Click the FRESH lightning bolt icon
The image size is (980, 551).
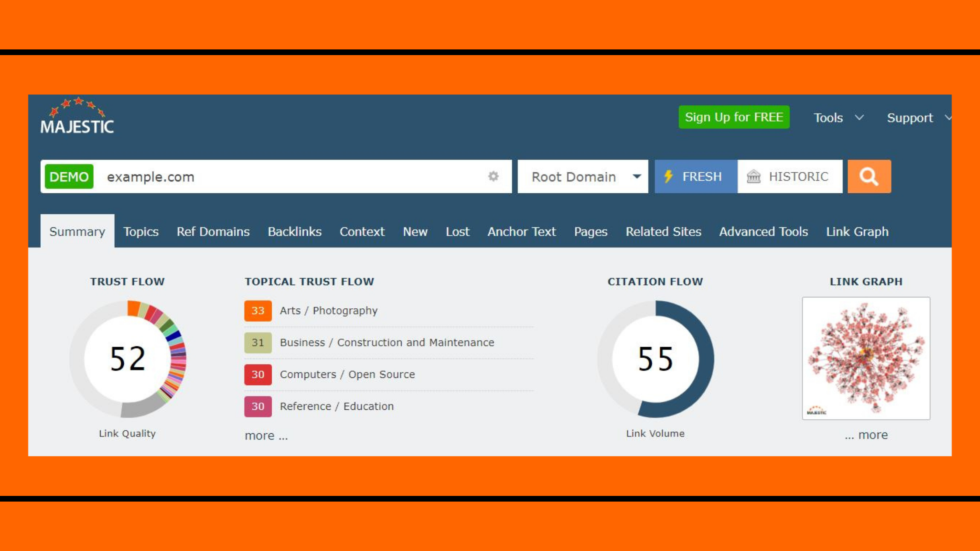tap(668, 176)
